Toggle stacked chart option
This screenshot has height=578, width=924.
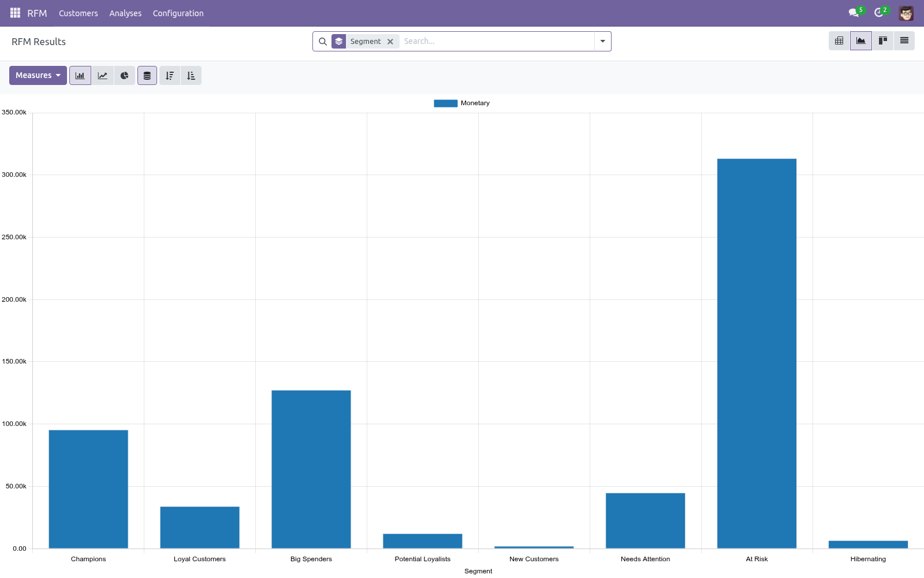coord(147,75)
